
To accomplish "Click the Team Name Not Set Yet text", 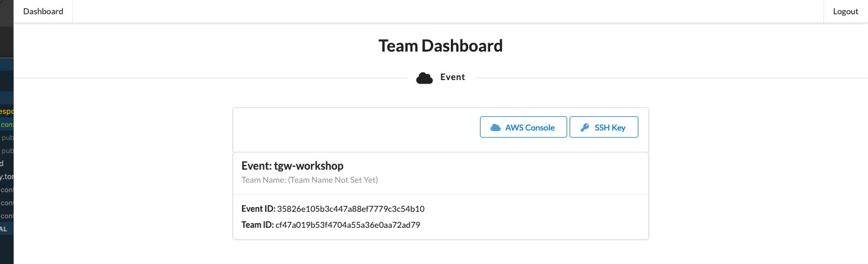I will click(x=310, y=180).
